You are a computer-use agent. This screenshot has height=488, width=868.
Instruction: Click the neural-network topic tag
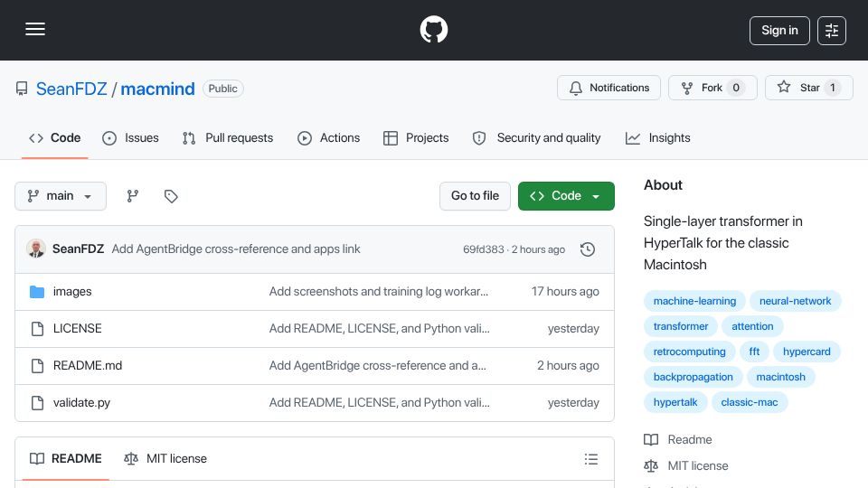coord(796,301)
